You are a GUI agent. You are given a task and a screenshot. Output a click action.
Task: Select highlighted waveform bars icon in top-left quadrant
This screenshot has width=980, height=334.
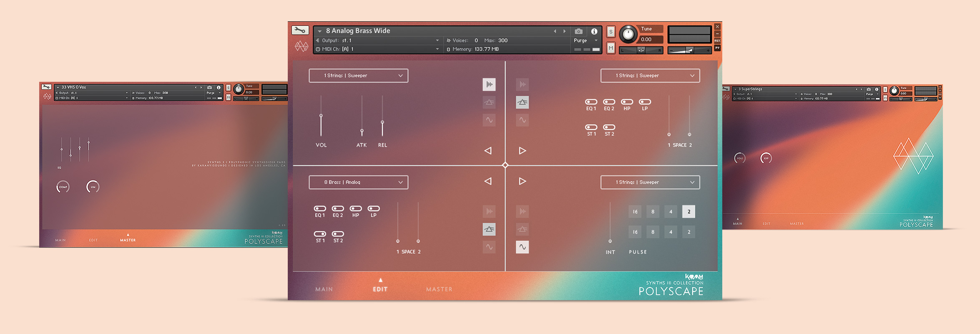coord(489,84)
